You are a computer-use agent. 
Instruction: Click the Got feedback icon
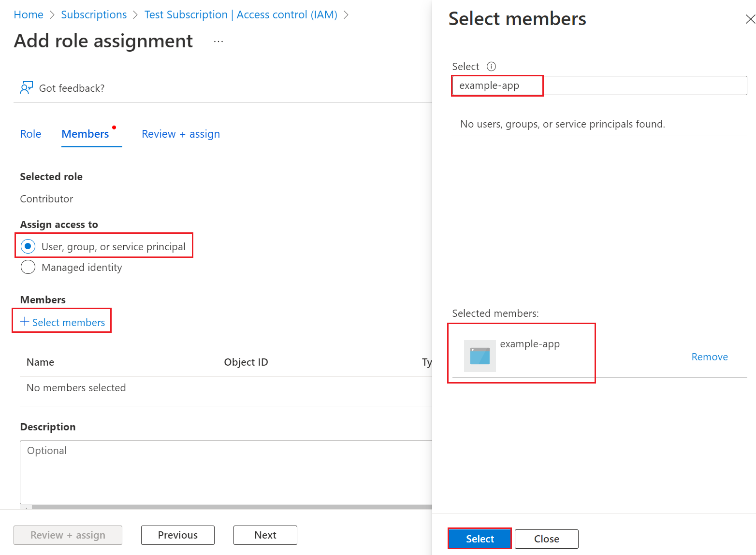coord(27,87)
